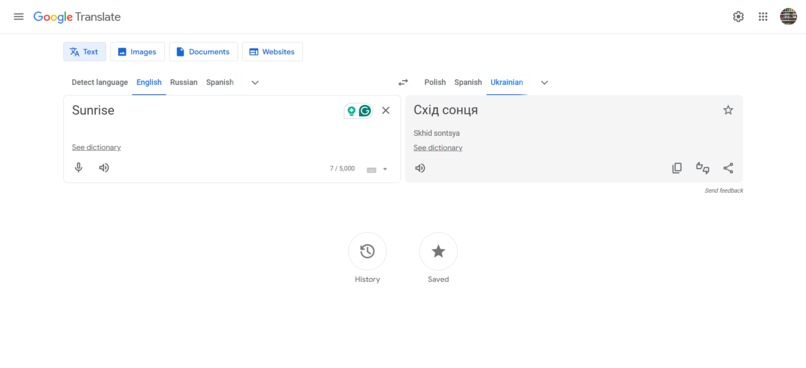The image size is (806, 368).
Task: Open the Saved translations star
Action: point(438,251)
